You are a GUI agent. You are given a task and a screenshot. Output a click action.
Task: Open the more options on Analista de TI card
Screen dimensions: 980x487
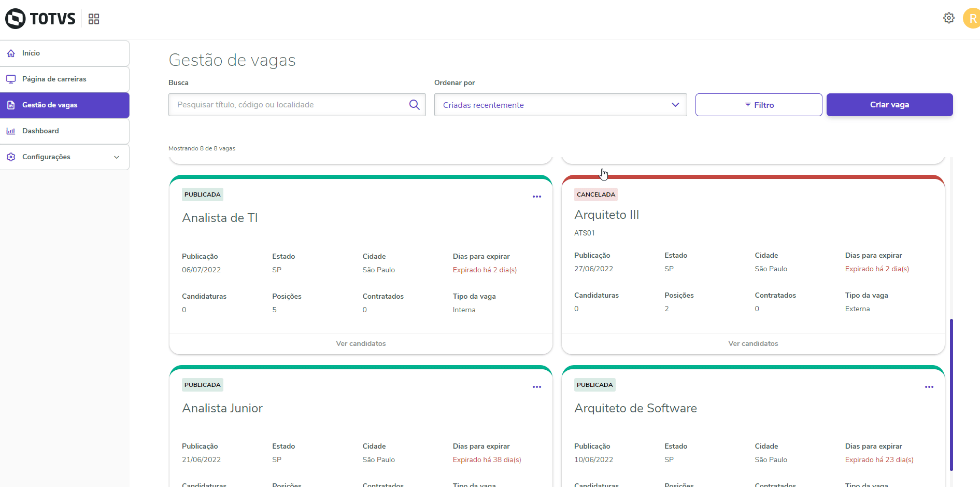[x=537, y=197]
